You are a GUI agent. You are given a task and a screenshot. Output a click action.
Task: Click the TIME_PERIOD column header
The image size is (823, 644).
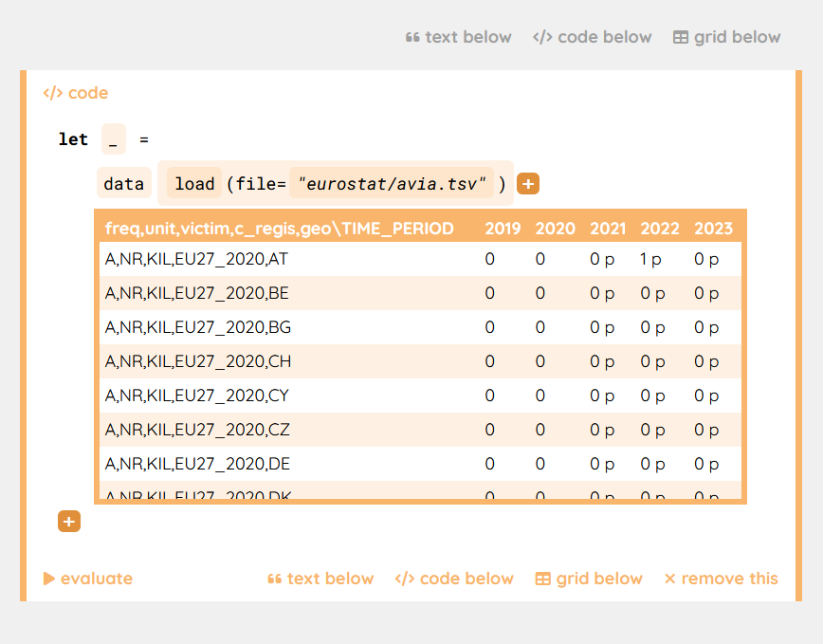(x=280, y=229)
